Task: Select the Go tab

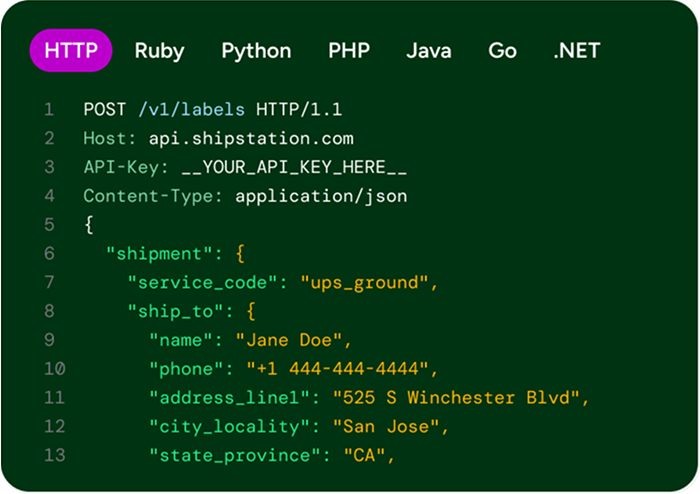Action: (x=502, y=50)
